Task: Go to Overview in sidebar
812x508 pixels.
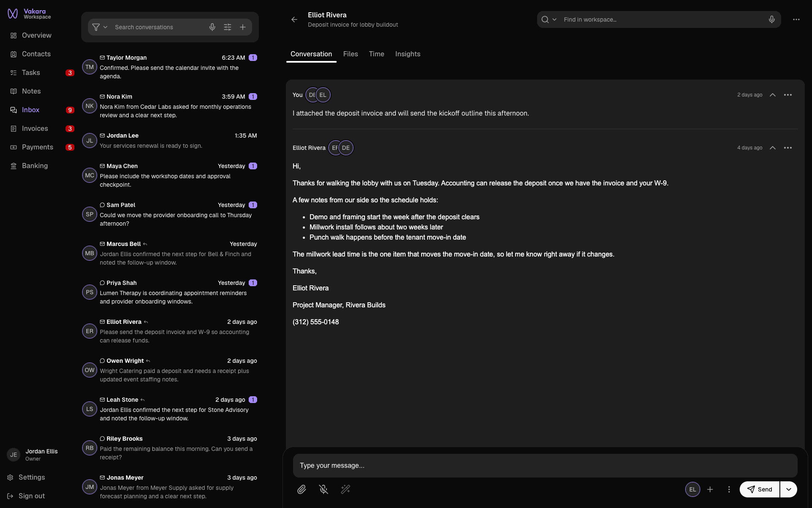Action: tap(41, 36)
